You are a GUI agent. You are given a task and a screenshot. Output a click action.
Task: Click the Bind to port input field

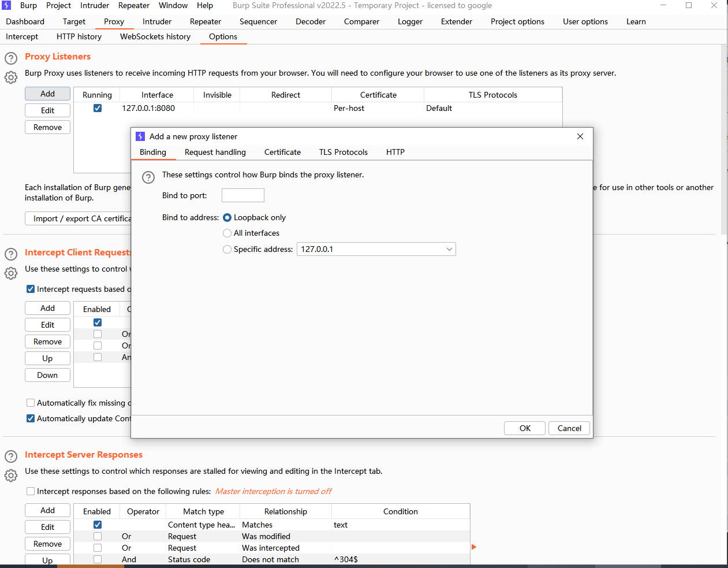click(243, 195)
